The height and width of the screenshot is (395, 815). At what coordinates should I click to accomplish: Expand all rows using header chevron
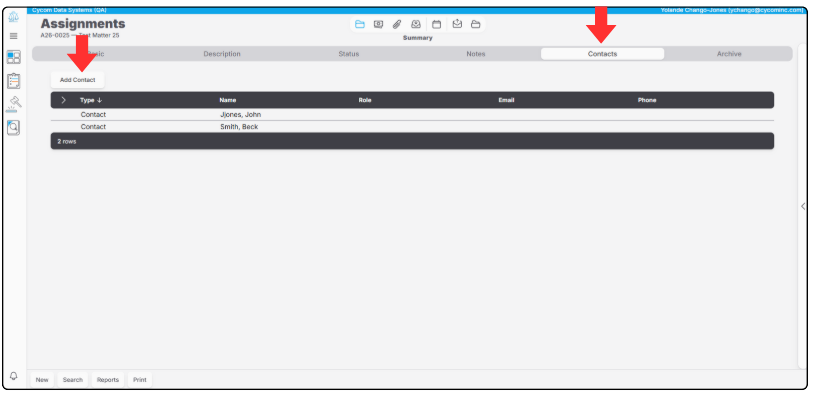[63, 100]
